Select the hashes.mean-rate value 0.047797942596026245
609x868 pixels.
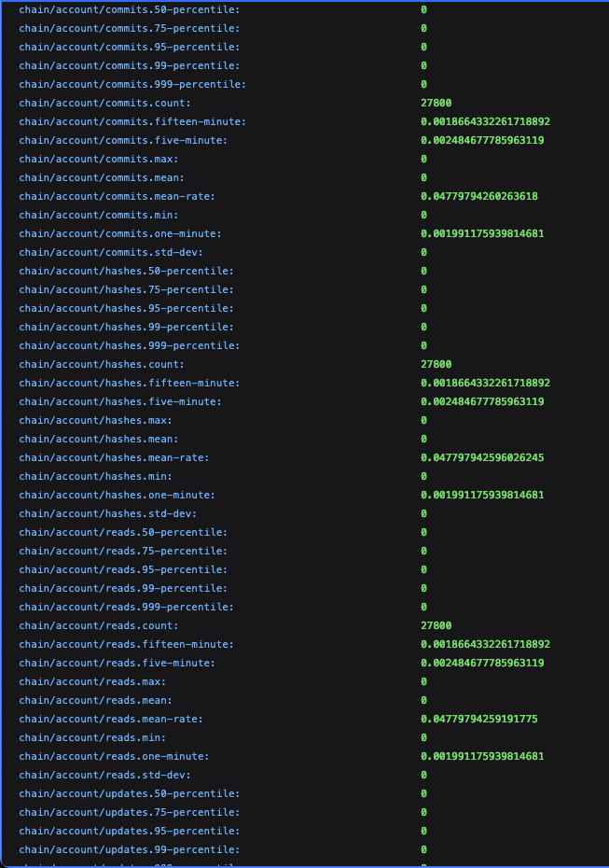tap(482, 457)
